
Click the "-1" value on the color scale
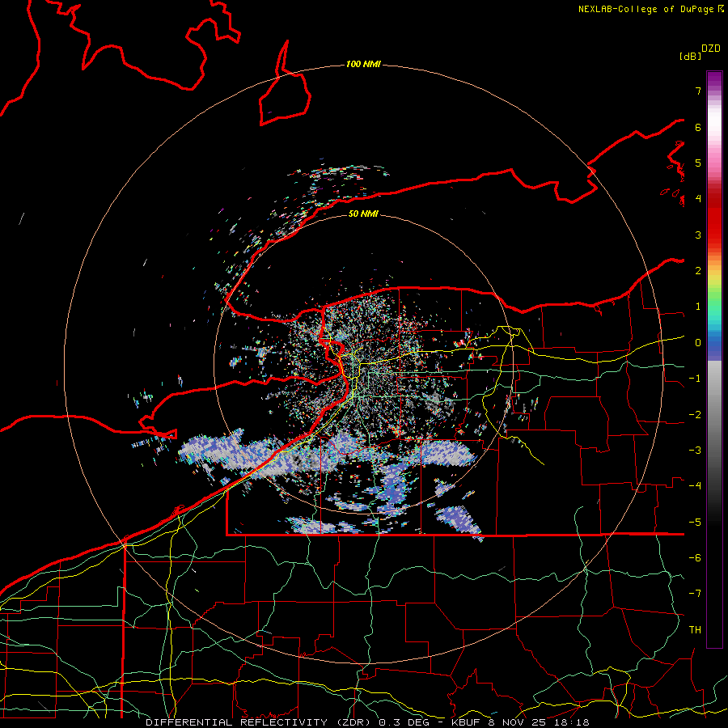[695, 379]
